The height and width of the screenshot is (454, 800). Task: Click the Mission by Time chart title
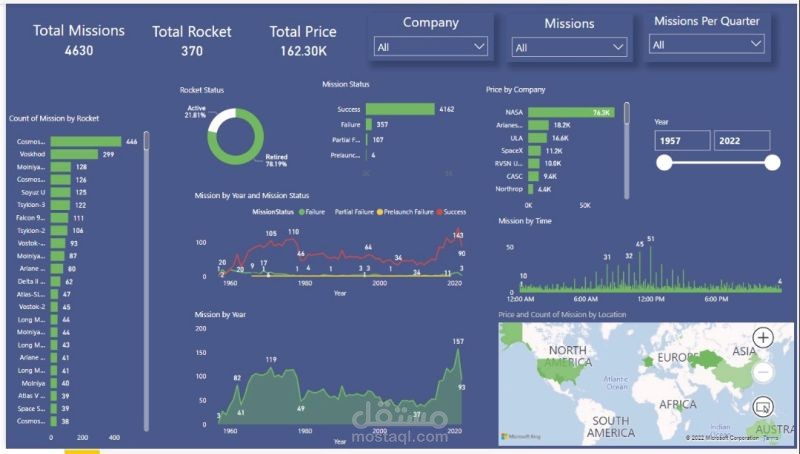(x=525, y=221)
